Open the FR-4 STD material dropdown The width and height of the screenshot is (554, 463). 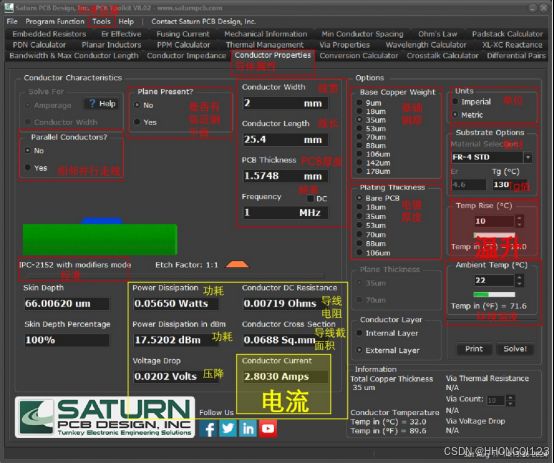(528, 157)
